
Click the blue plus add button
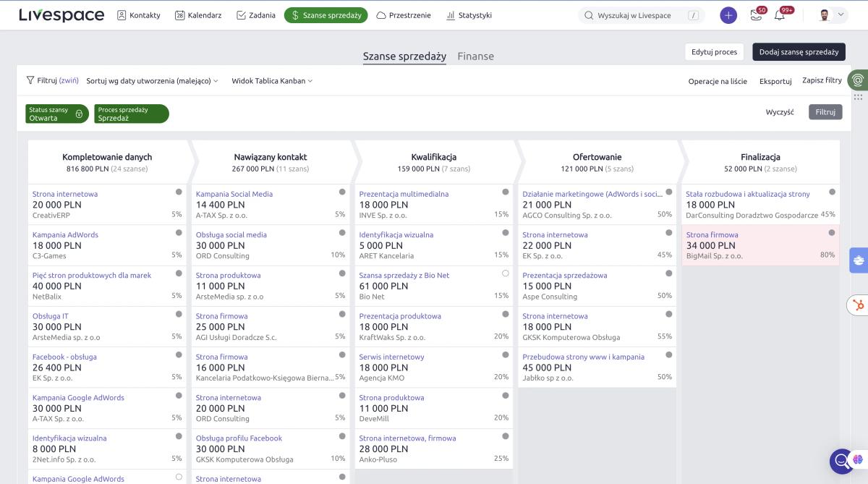(x=728, y=15)
